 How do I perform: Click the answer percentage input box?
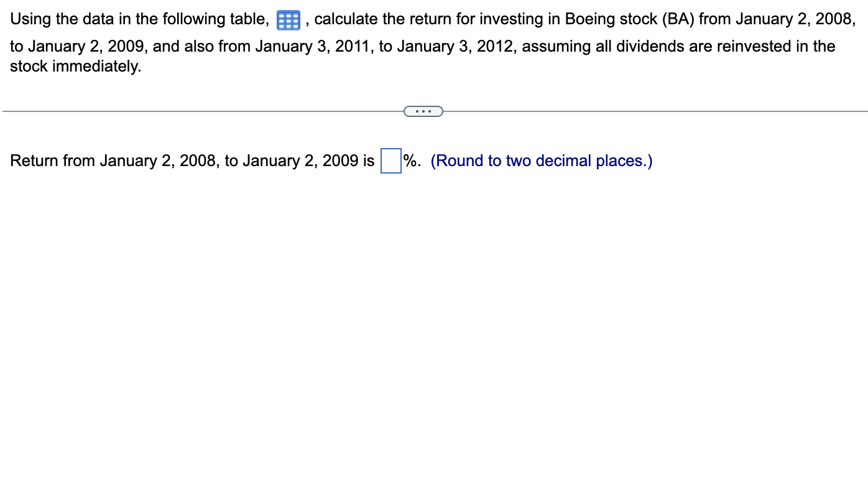pyautogui.click(x=390, y=161)
